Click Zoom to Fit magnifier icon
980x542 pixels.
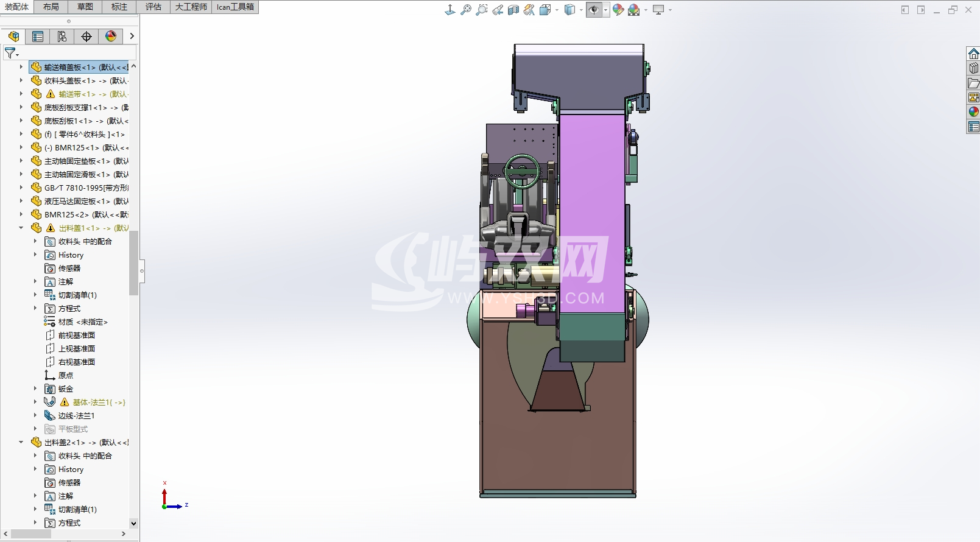466,10
